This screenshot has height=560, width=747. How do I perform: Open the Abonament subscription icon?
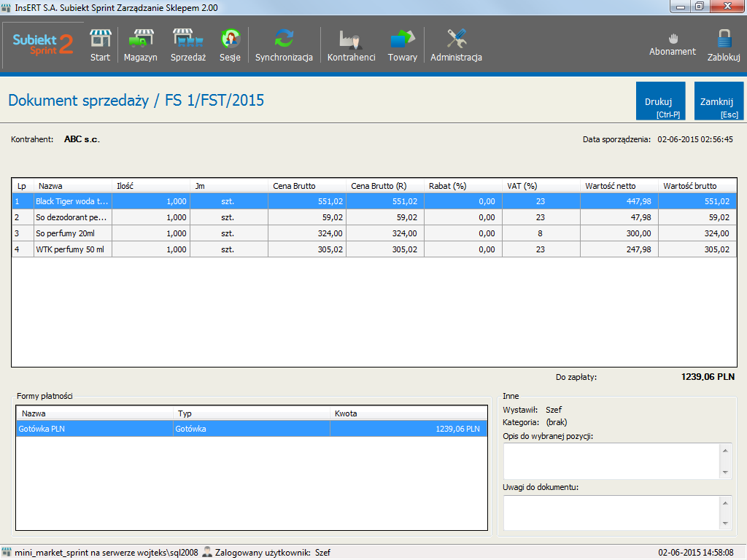click(x=672, y=44)
